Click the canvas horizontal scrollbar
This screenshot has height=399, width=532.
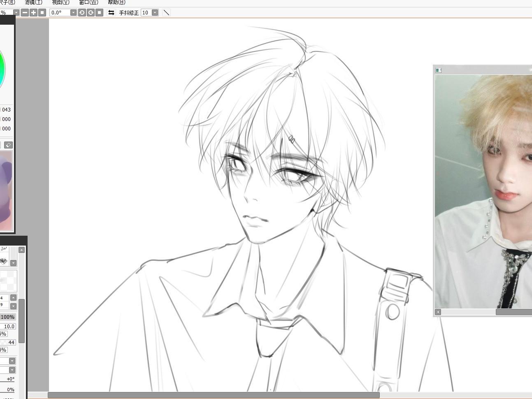[x=214, y=395]
